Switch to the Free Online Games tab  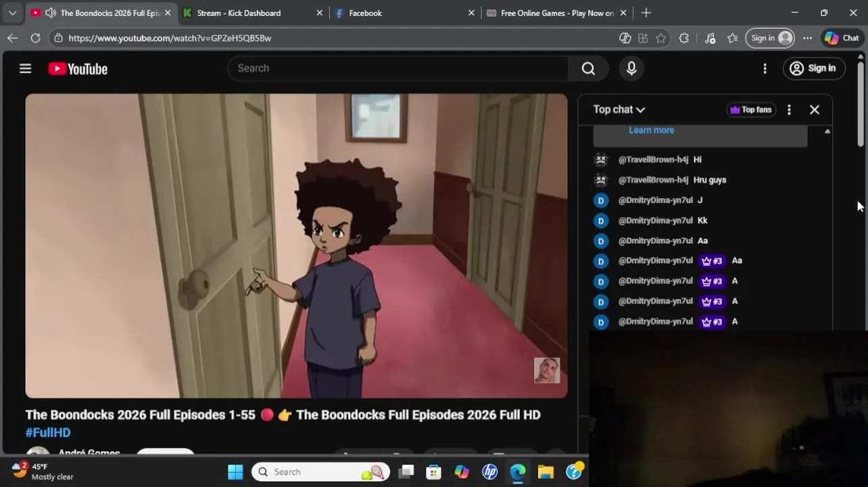[x=557, y=13]
